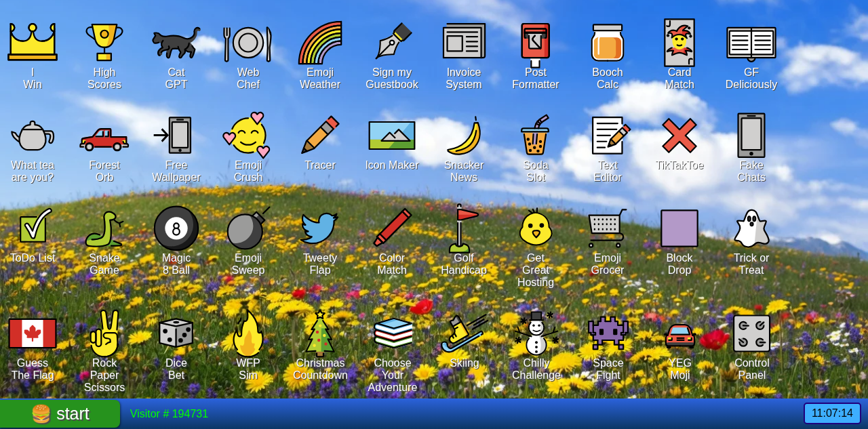Image resolution: width=868 pixels, height=429 pixels.
Task: Open Booch Calc jar icon
Action: [608, 42]
